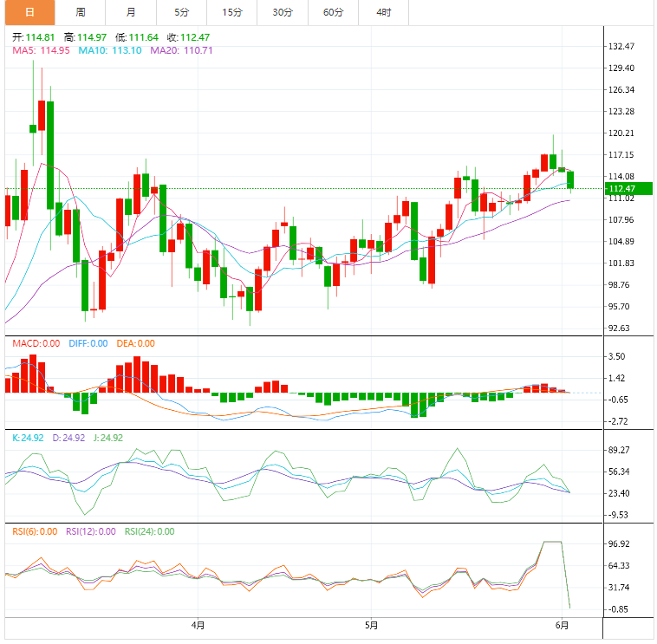Click the closing price 收:112.47
Screen dimensions: 657x644
click(188, 37)
